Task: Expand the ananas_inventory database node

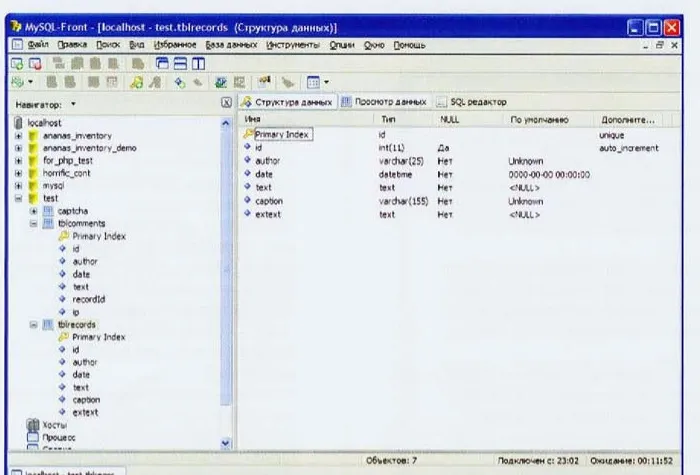Action: coord(18,135)
